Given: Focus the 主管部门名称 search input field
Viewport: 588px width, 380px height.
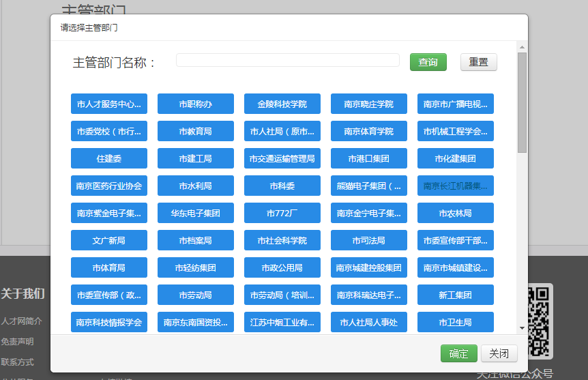Looking at the screenshot, I should click(287, 61).
